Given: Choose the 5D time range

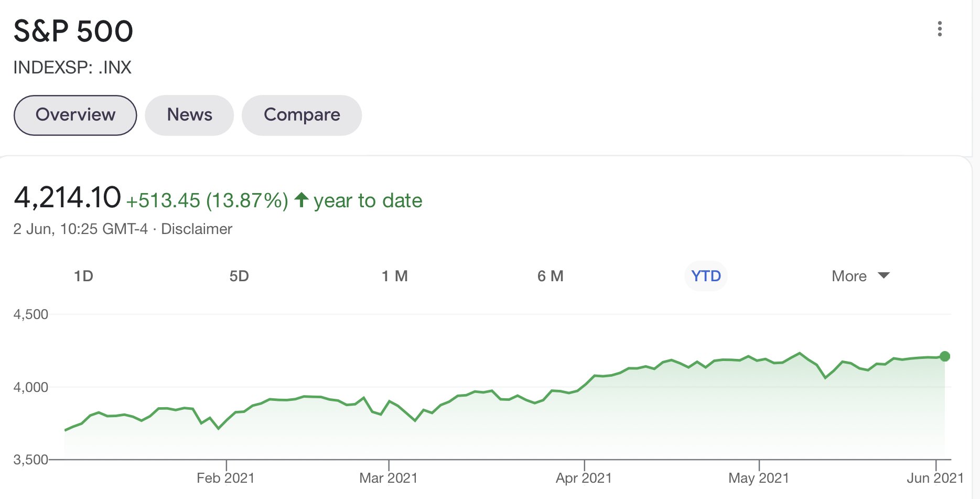Looking at the screenshot, I should coord(239,276).
